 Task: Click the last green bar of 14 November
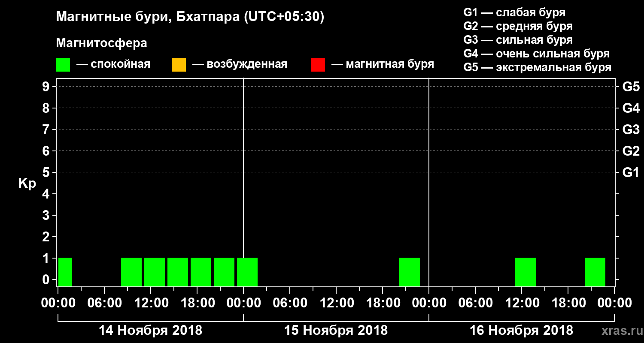tap(224, 272)
